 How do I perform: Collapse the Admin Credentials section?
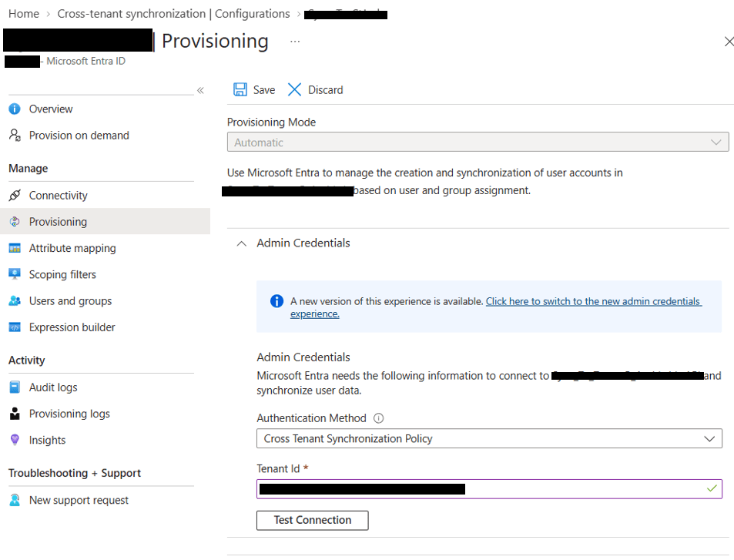click(242, 243)
